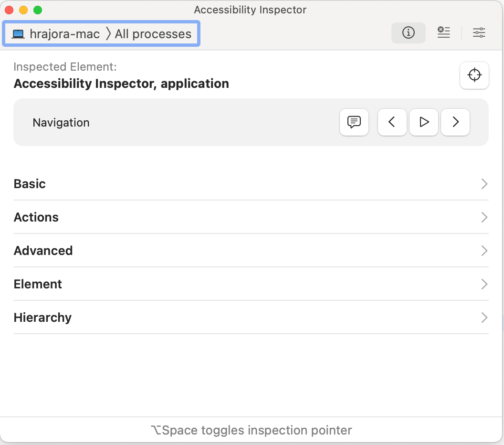Click the speech bubble announcement icon
The width and height of the screenshot is (504, 445).
point(354,122)
